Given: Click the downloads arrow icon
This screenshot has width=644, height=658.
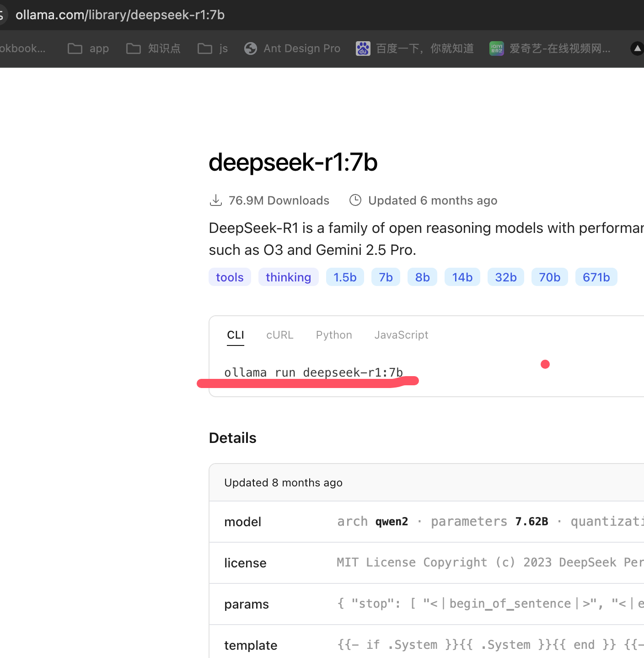Looking at the screenshot, I should point(215,200).
